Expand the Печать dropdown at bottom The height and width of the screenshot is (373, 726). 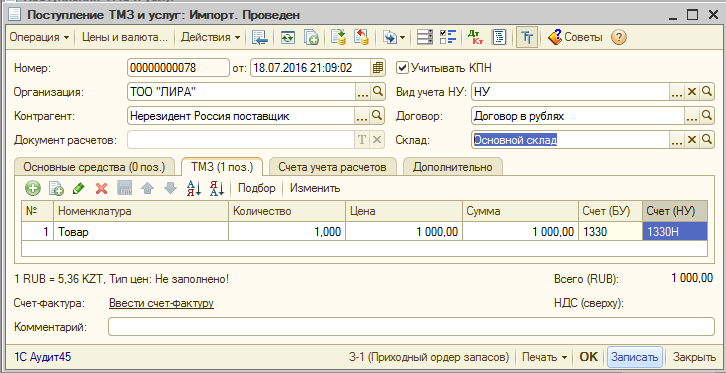coord(544,357)
